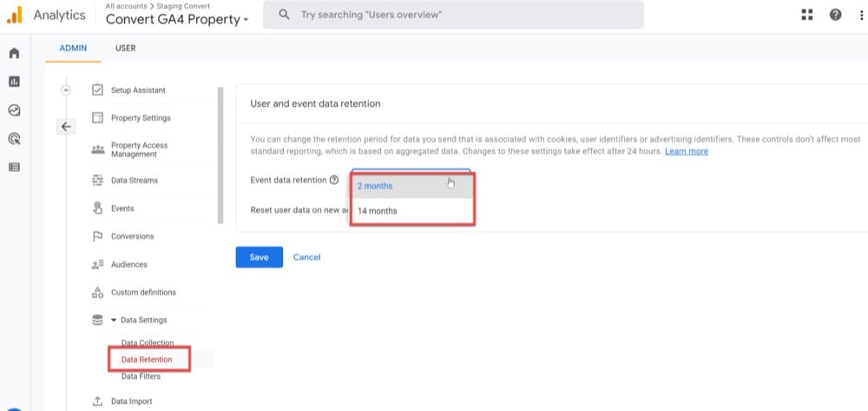
Task: Click the Save button
Action: pos(259,257)
